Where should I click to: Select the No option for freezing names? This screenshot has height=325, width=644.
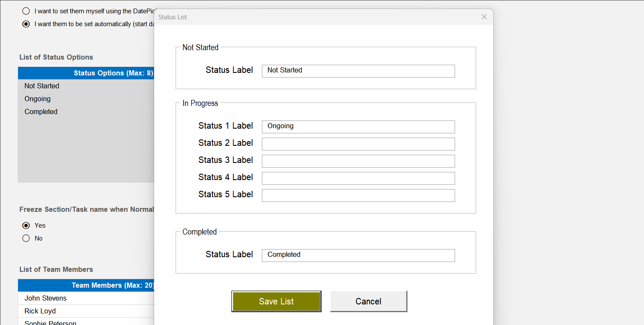click(x=26, y=238)
